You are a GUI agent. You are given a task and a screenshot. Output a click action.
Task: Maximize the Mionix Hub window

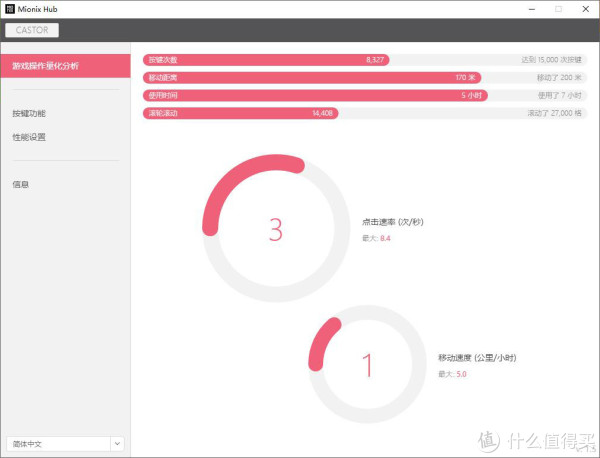click(x=559, y=9)
